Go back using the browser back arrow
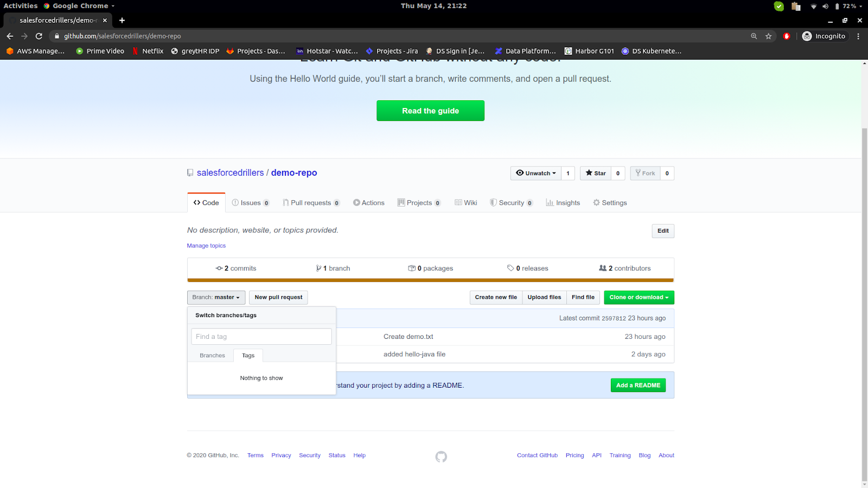 pyautogui.click(x=10, y=36)
